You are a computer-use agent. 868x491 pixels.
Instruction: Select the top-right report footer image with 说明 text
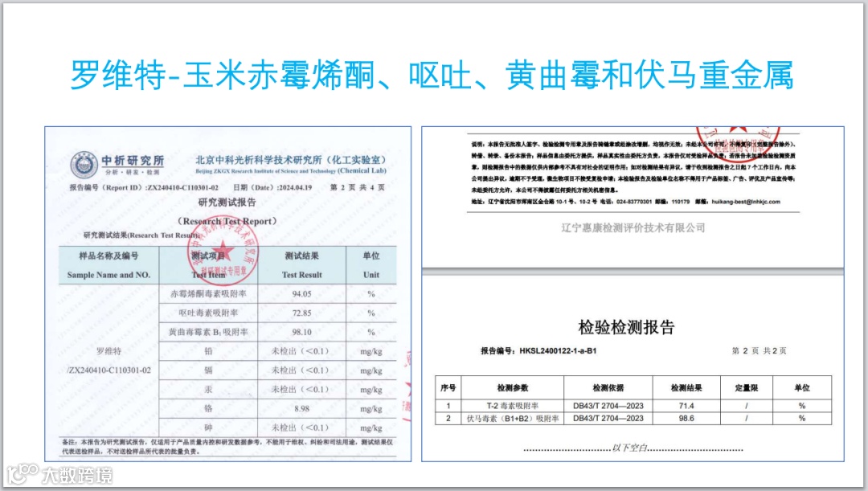click(x=633, y=197)
